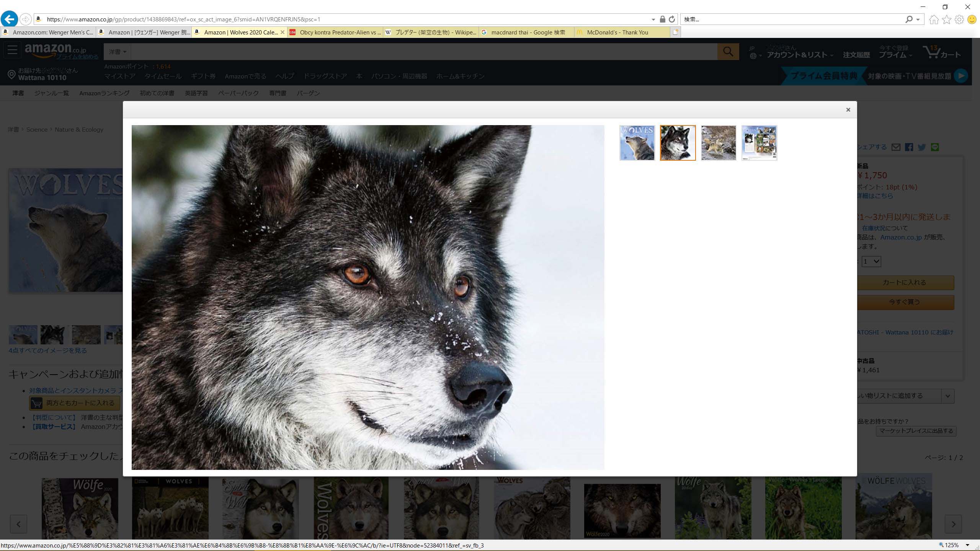980x551 pixels.
Task: Close the Wolves 2020 Calendar tab
Action: point(283,33)
